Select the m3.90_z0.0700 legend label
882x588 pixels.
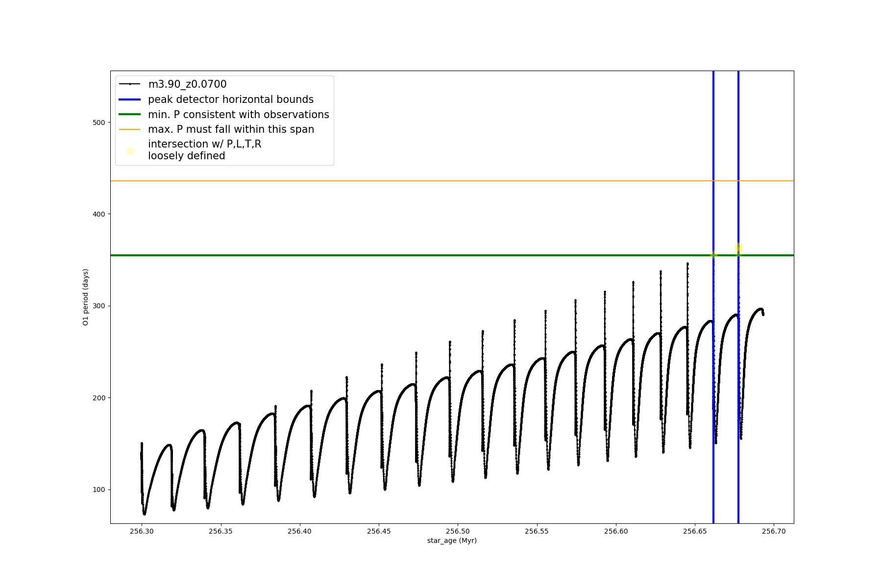click(187, 84)
